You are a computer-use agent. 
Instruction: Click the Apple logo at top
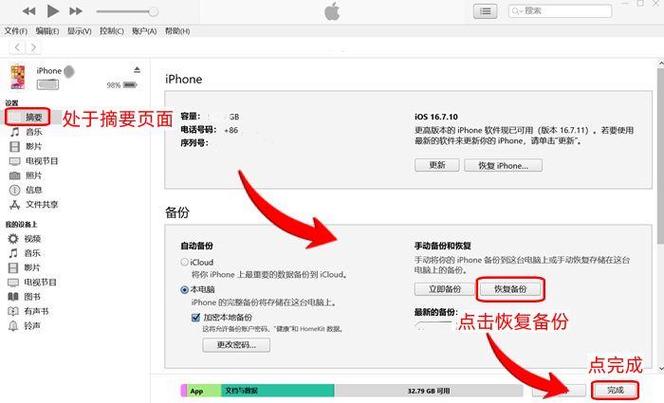(x=332, y=11)
